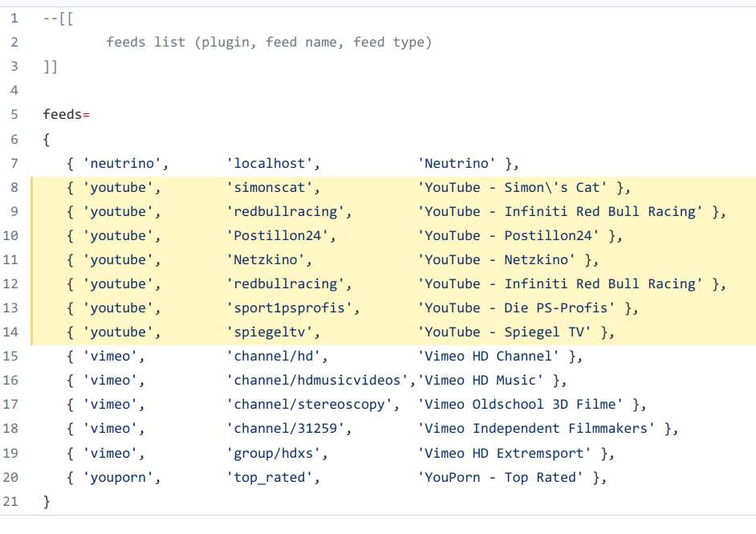Select line number 8 in the gutter
Image resolution: width=756 pixels, height=534 pixels.
click(14, 187)
